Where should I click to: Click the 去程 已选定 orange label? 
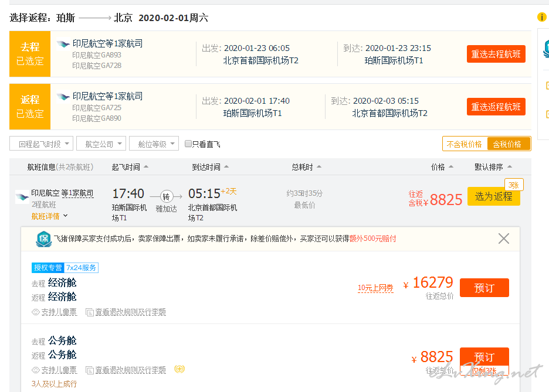(30, 54)
